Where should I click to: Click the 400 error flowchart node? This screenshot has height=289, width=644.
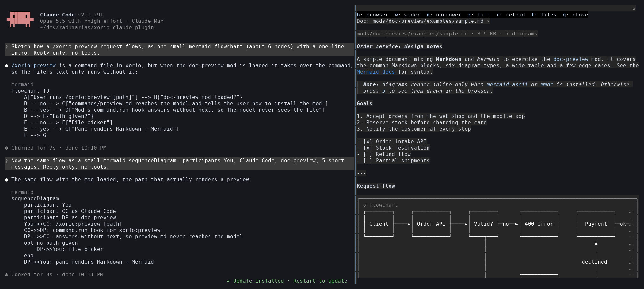[x=539, y=224]
